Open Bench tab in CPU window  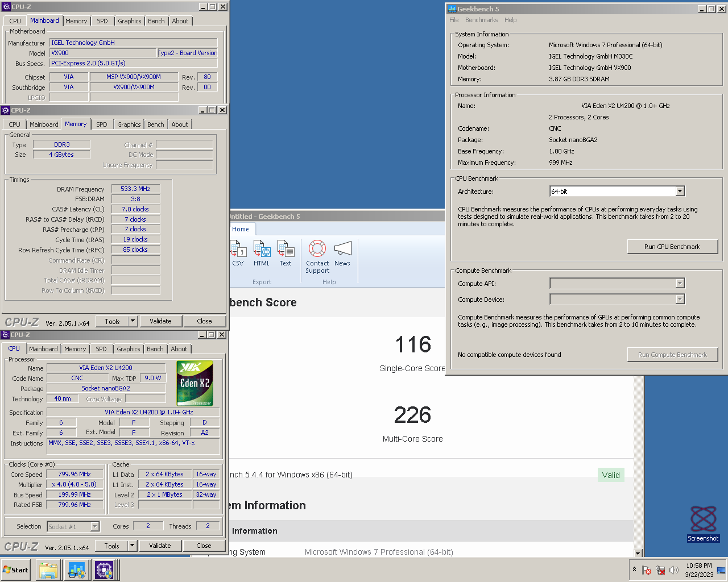point(155,349)
